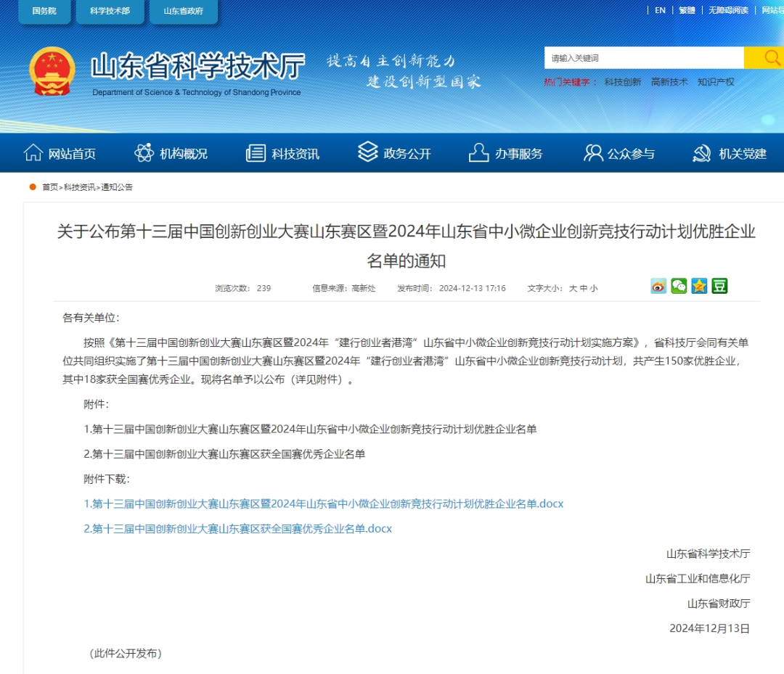Share the notice via WeChat icon
The image size is (784, 674).
679,286
